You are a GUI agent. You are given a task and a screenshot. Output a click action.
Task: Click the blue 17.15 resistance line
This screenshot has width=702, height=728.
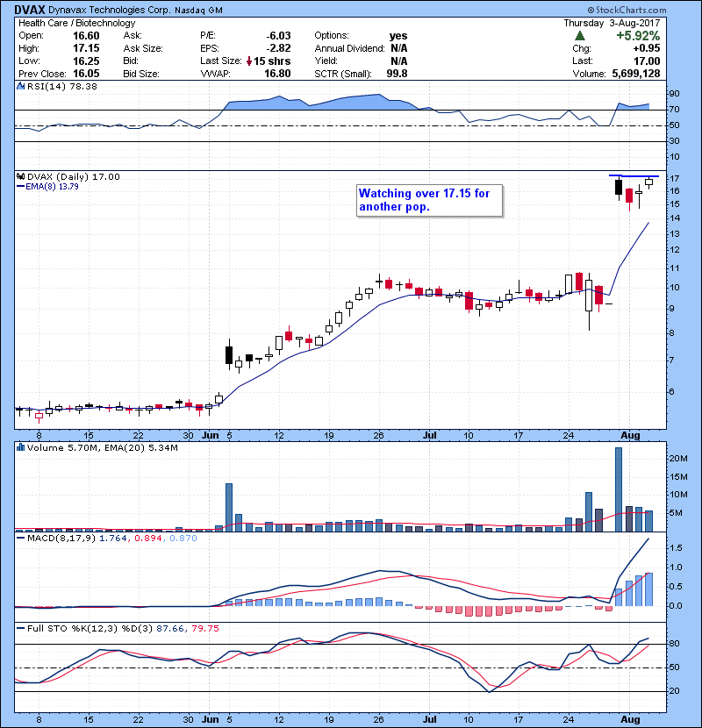(x=634, y=176)
